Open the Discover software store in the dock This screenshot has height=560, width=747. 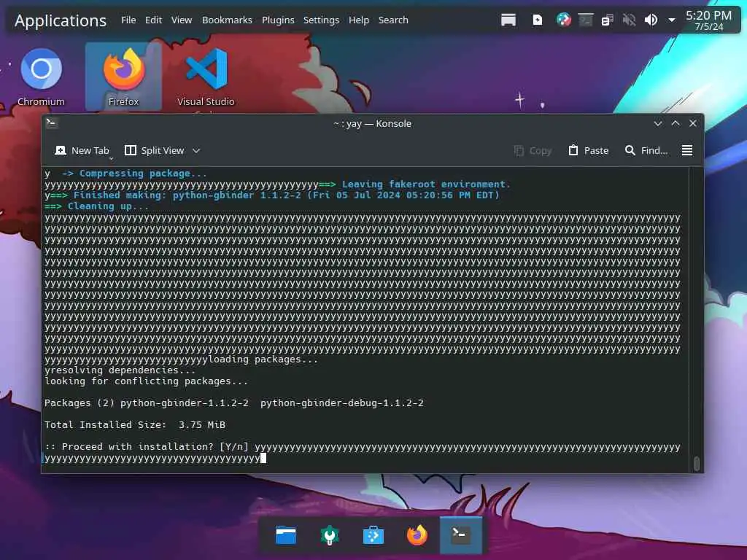point(373,536)
